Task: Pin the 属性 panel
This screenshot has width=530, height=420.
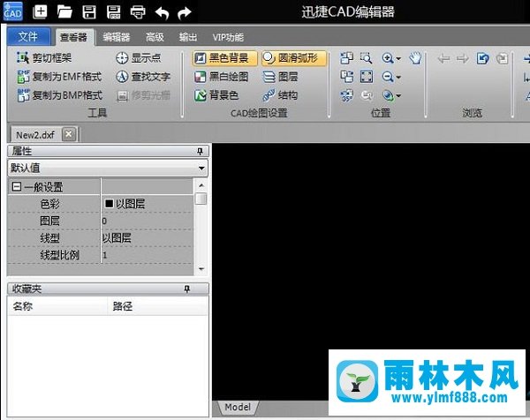Action: [201, 151]
